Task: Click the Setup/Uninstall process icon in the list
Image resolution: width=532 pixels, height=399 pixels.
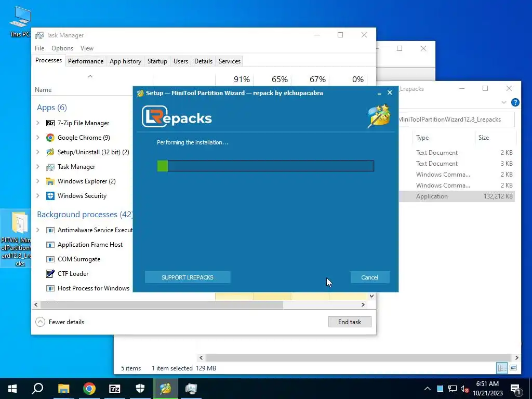Action: point(50,152)
